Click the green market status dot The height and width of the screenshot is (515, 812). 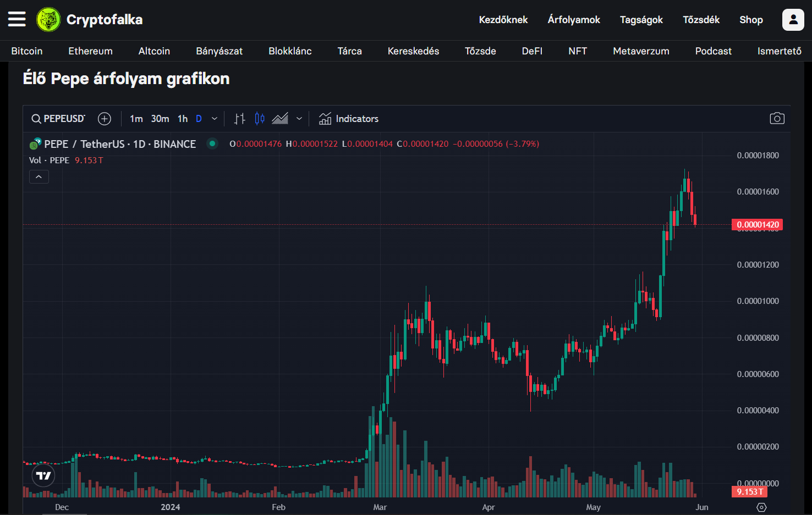[x=212, y=144]
